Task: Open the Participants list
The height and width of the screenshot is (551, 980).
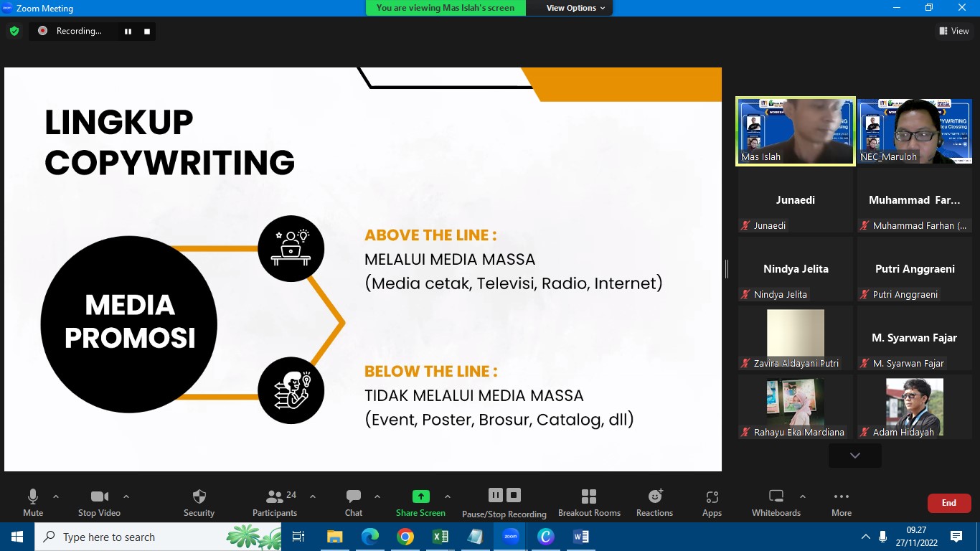Action: point(275,496)
